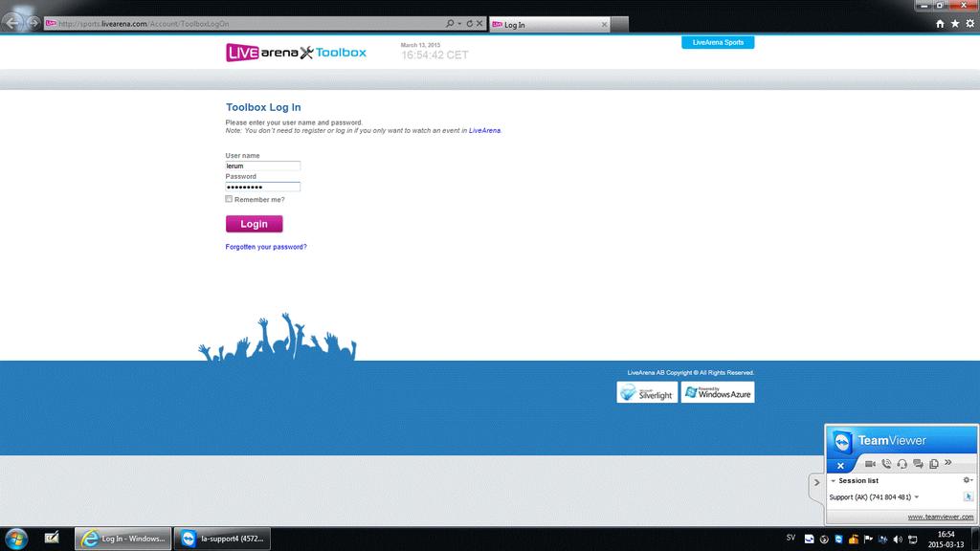
Task: Click the address bar search magnifier icon
Action: tap(450, 24)
